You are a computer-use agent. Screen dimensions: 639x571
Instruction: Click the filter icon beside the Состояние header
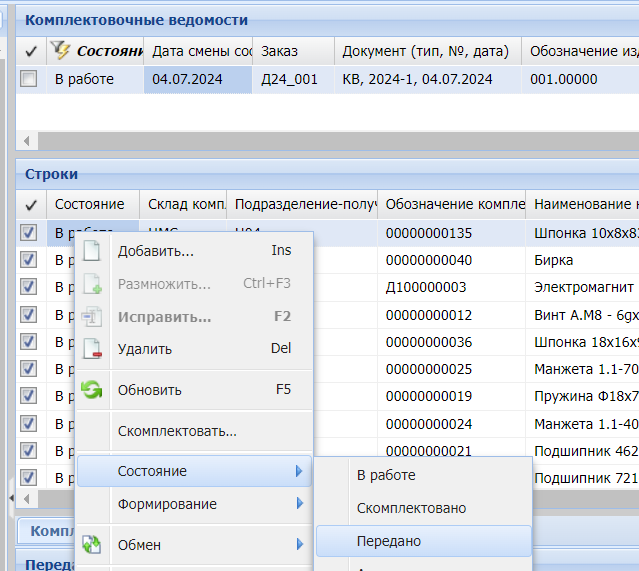(61, 51)
